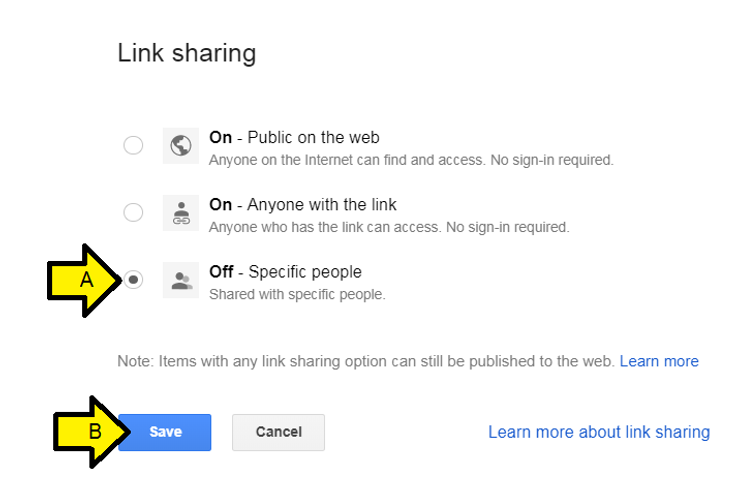Choose the Anyone with the link radio button
The height and width of the screenshot is (491, 740).
coord(133,212)
